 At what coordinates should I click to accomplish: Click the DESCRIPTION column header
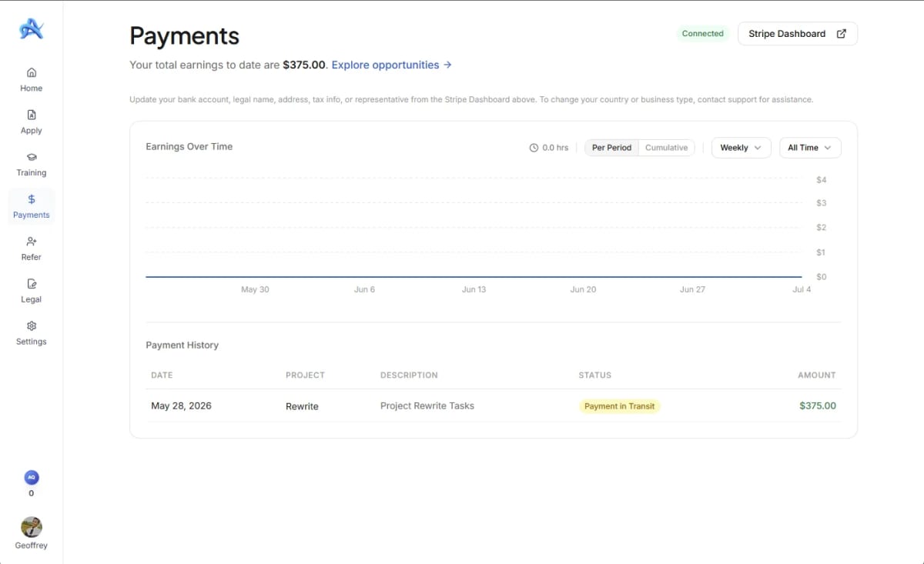tap(409, 375)
